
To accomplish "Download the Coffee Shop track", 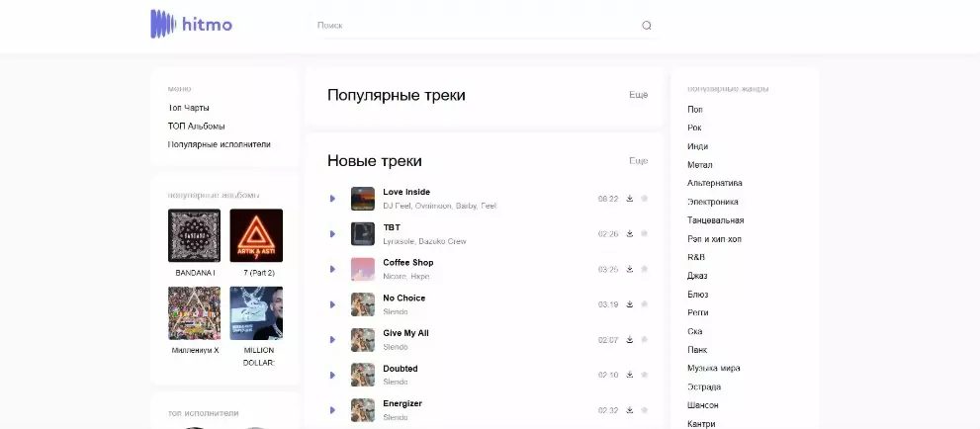I will pyautogui.click(x=629, y=269).
